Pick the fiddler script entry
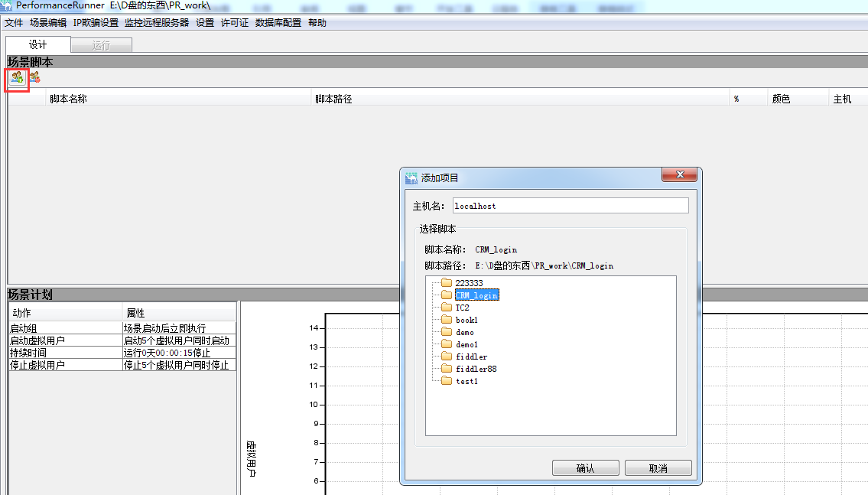Image resolution: width=868 pixels, height=495 pixels. pos(471,357)
